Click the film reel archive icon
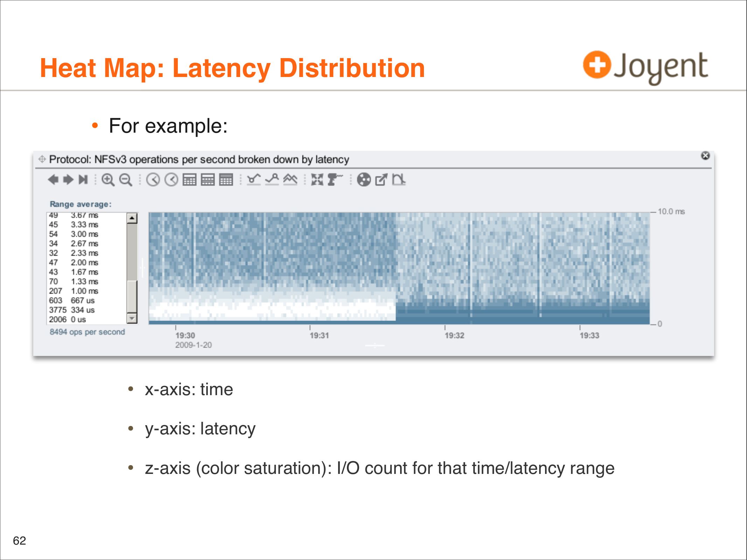Image resolution: width=747 pixels, height=560 pixels. click(x=364, y=180)
